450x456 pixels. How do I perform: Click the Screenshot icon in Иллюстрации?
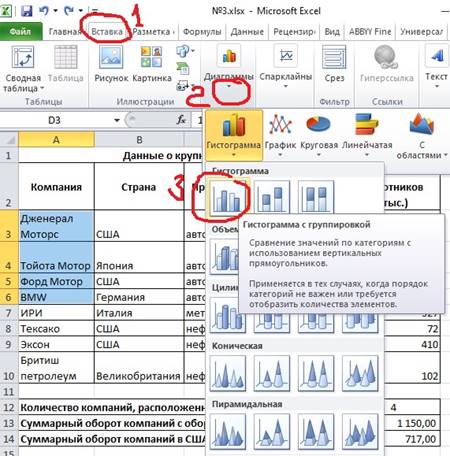(183, 86)
